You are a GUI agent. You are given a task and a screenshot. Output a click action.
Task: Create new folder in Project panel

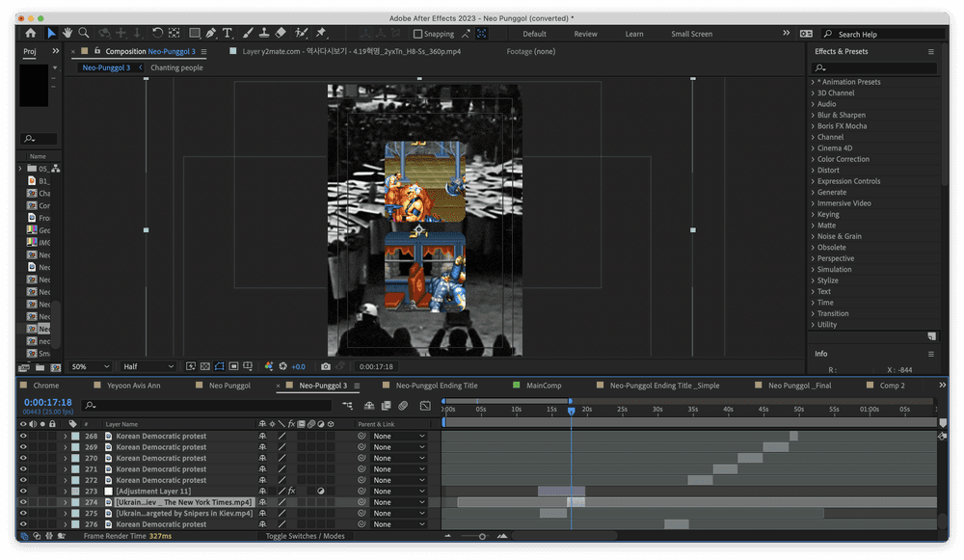click(x=40, y=367)
